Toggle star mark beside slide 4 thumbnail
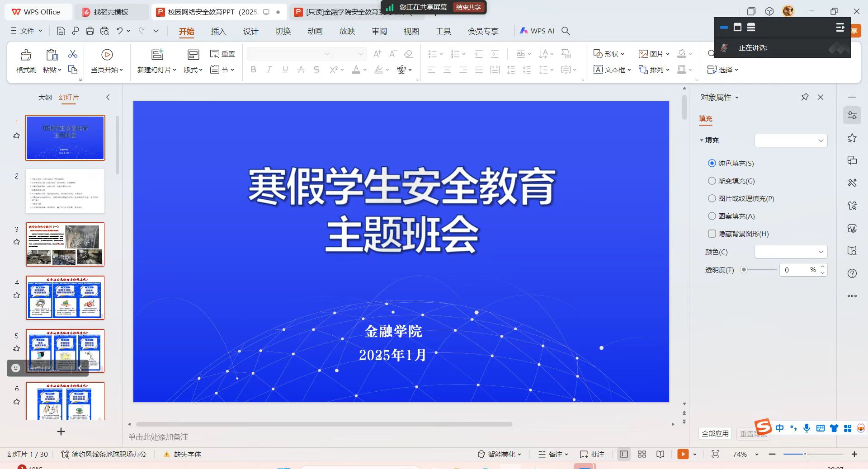The width and height of the screenshot is (868, 469). click(17, 295)
